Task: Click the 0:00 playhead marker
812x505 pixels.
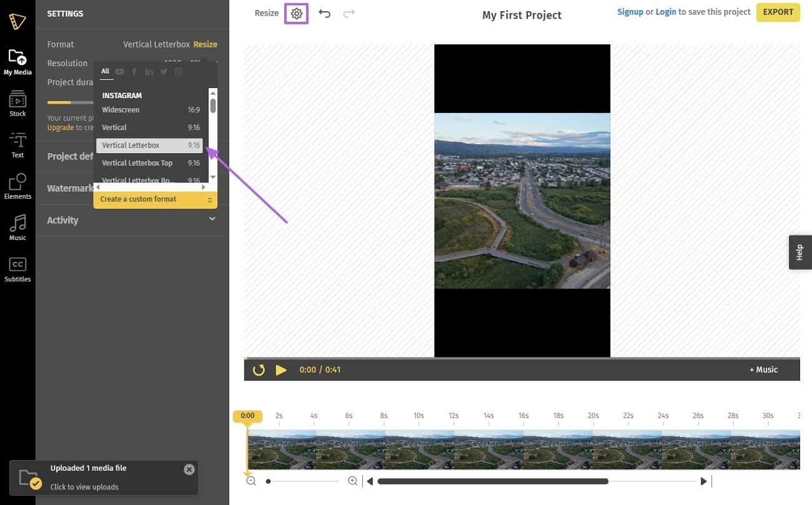Action: click(x=247, y=416)
